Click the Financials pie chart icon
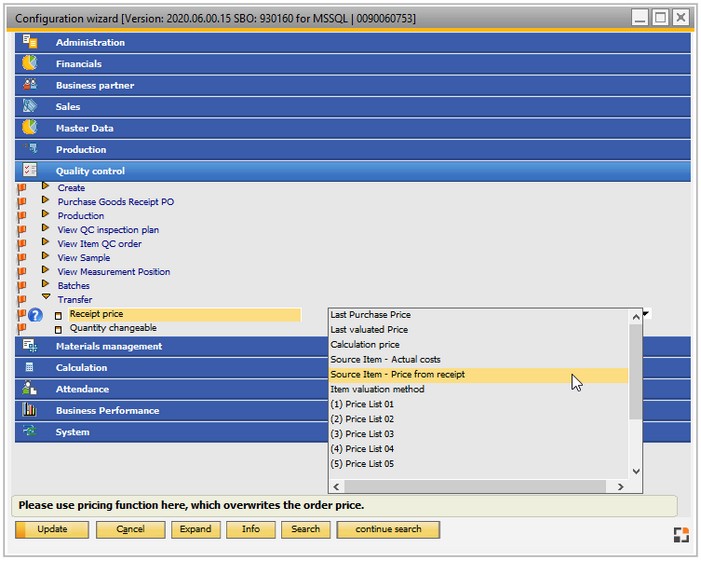Screen dimensions: 701x562 (x=30, y=64)
